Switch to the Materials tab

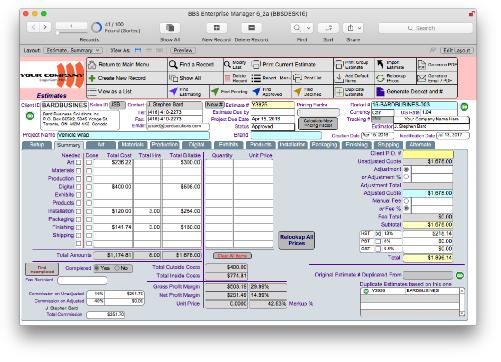(x=132, y=145)
